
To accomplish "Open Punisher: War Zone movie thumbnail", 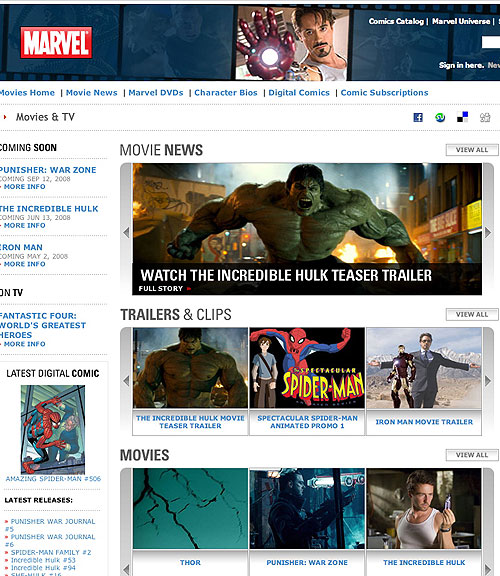I will click(307, 508).
